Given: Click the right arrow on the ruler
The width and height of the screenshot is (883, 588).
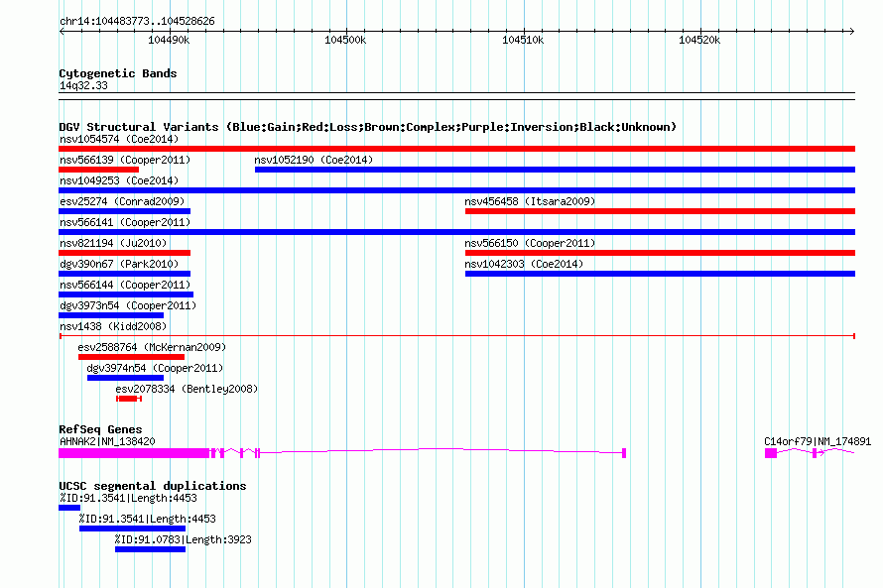Looking at the screenshot, I should click(x=851, y=31).
